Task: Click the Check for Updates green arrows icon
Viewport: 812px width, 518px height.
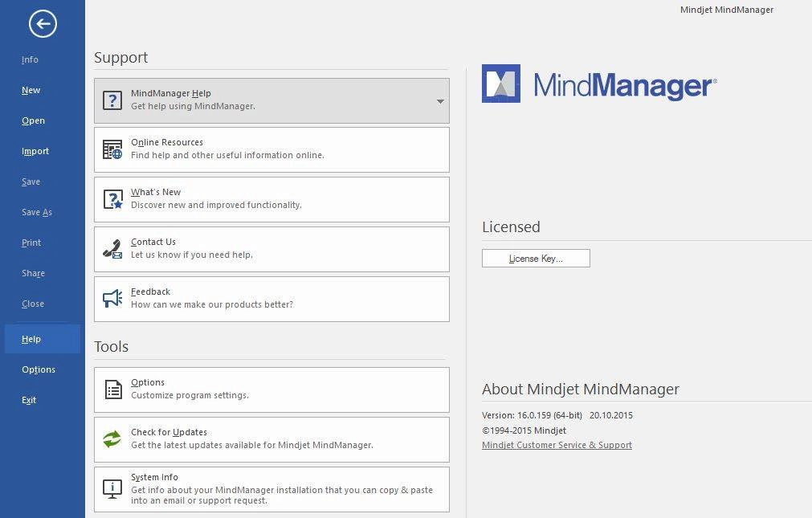Action: pyautogui.click(x=112, y=439)
